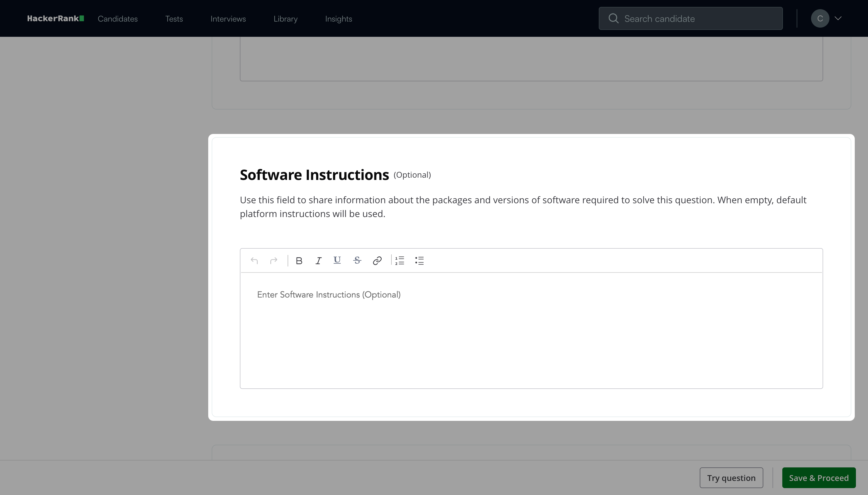Click the HackerRank logo
Viewport: 868px width, 495px height.
pyautogui.click(x=56, y=18)
